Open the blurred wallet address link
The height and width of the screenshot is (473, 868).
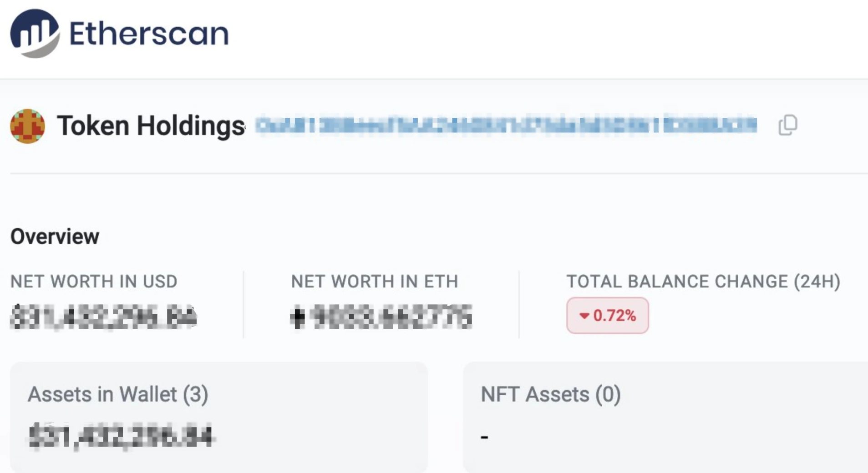coord(506,125)
